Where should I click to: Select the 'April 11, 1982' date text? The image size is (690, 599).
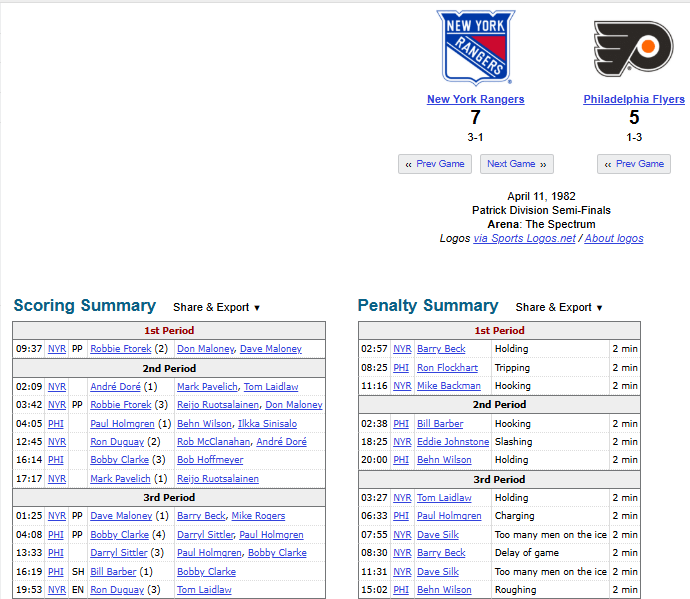(541, 196)
